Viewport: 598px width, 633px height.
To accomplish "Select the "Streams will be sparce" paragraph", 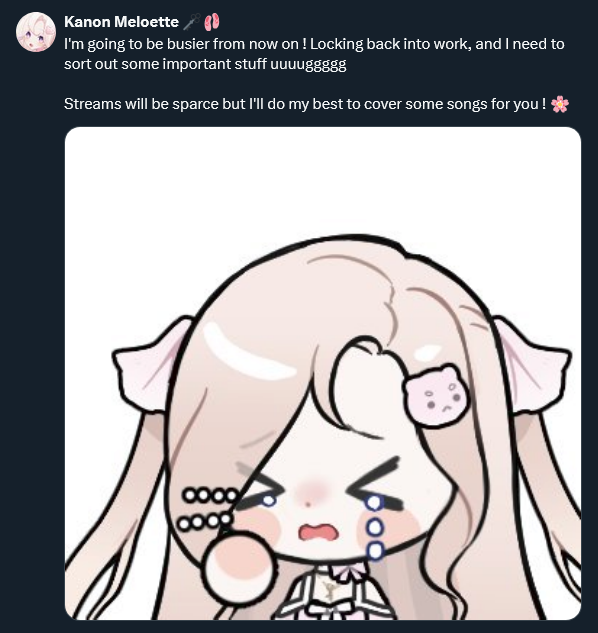I will pyautogui.click(x=317, y=104).
